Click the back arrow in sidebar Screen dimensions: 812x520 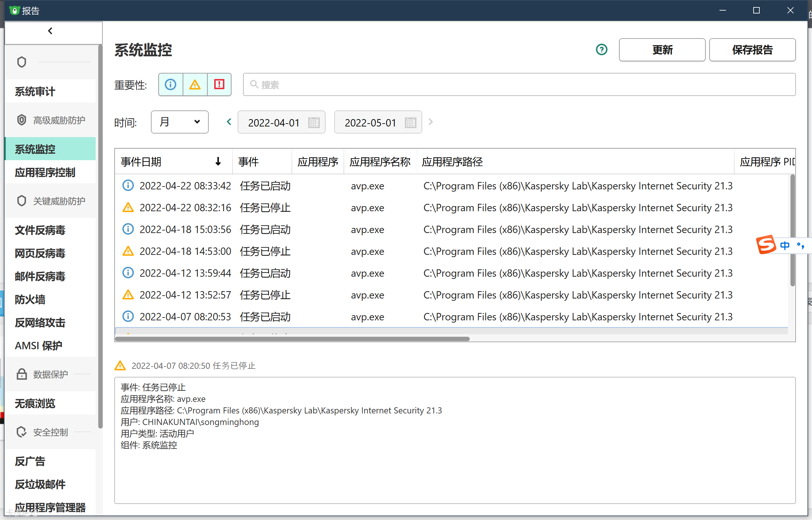[50, 31]
